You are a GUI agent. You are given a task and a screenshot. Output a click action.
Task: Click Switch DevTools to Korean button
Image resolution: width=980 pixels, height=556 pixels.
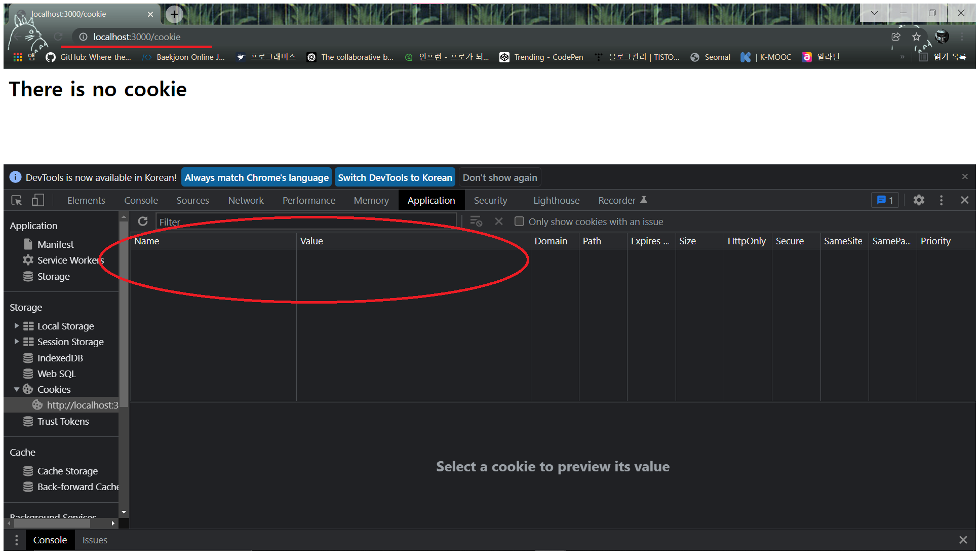click(x=395, y=177)
